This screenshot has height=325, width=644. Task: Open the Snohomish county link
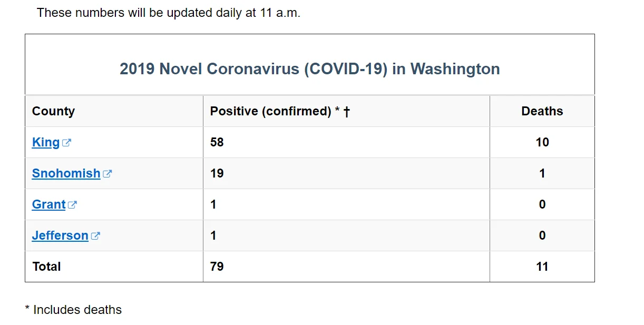(66, 173)
